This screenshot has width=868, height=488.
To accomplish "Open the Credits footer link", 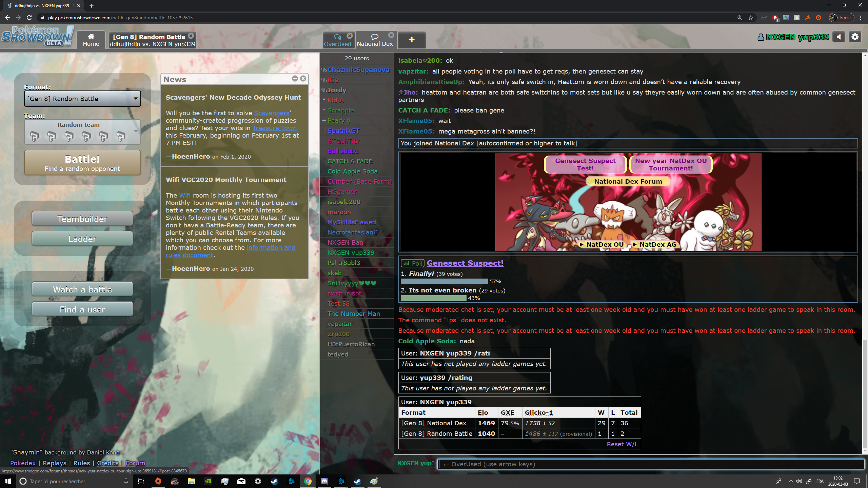I will tap(108, 463).
